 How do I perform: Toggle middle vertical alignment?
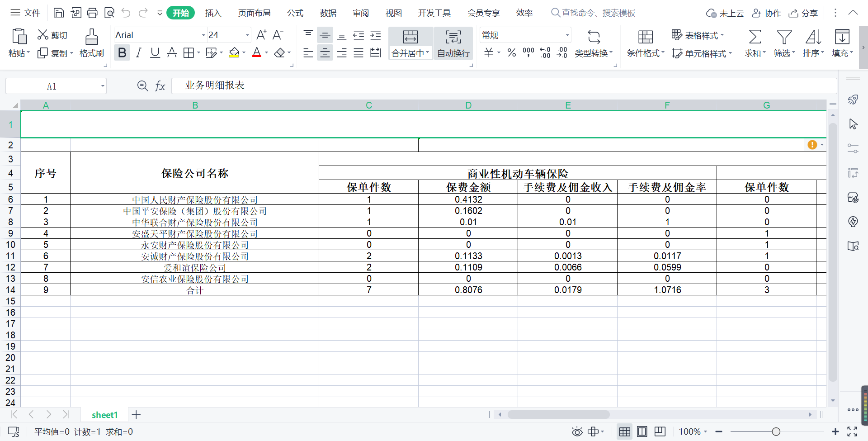coord(325,35)
